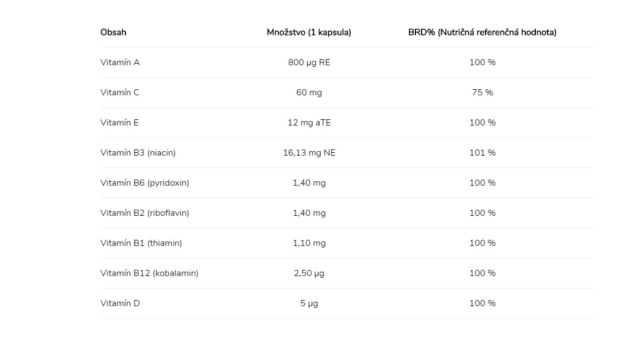Select Vitamín B3 (niacin) label

(138, 153)
